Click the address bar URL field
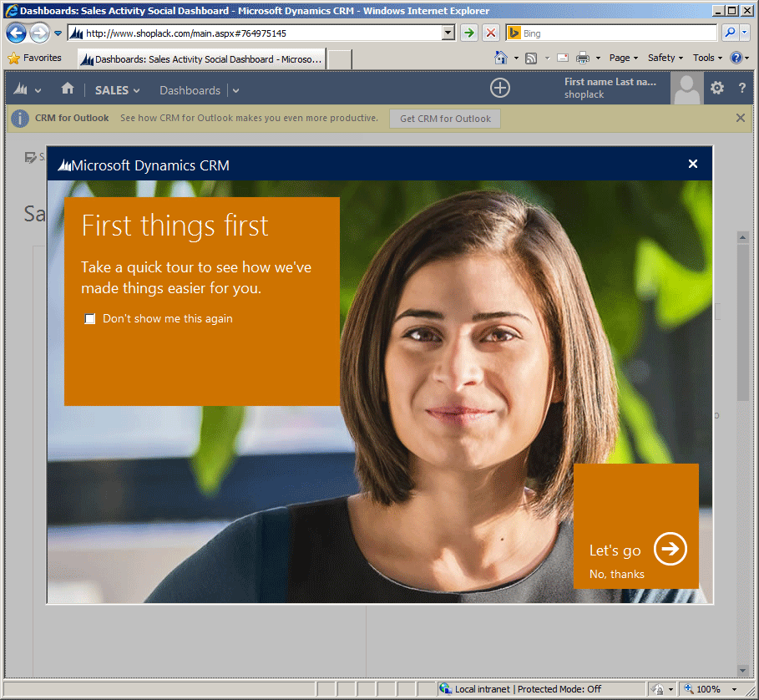The image size is (759, 700). tap(256, 33)
